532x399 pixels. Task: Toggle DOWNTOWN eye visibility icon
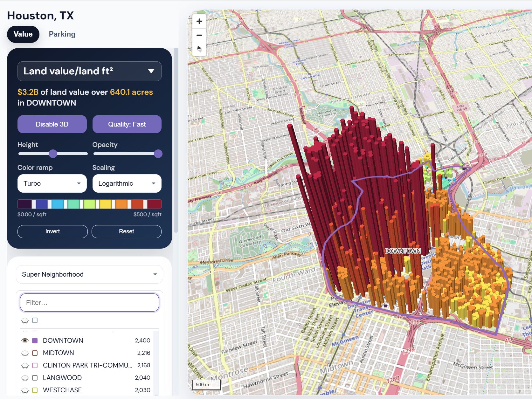coord(25,341)
